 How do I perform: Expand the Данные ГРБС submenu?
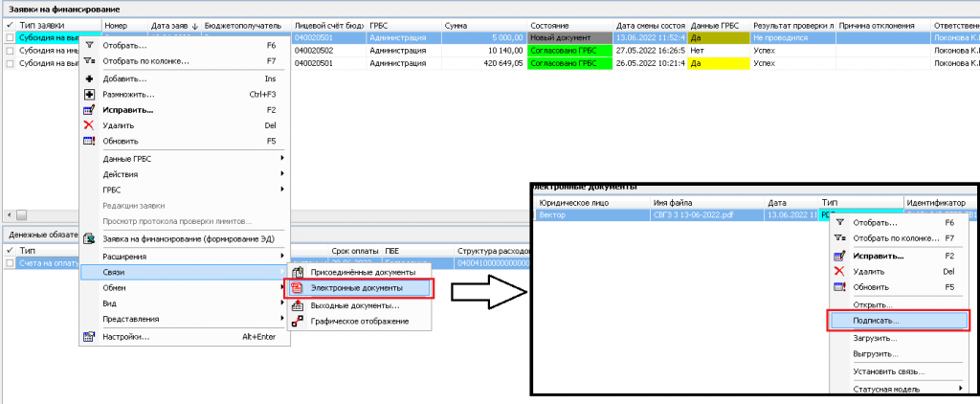(x=281, y=158)
